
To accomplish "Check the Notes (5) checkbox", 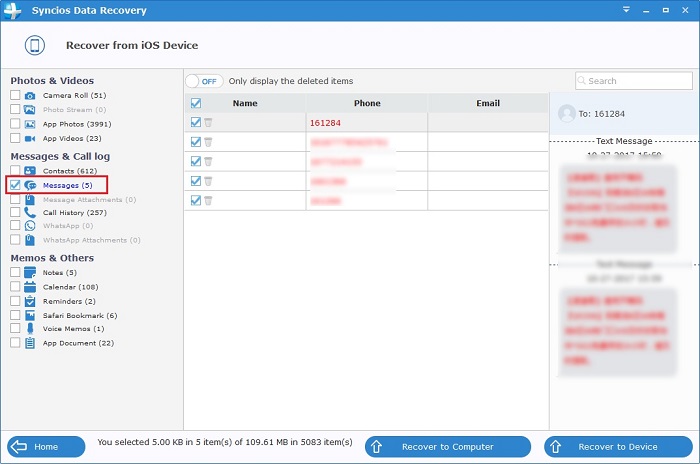I will pyautogui.click(x=15, y=272).
